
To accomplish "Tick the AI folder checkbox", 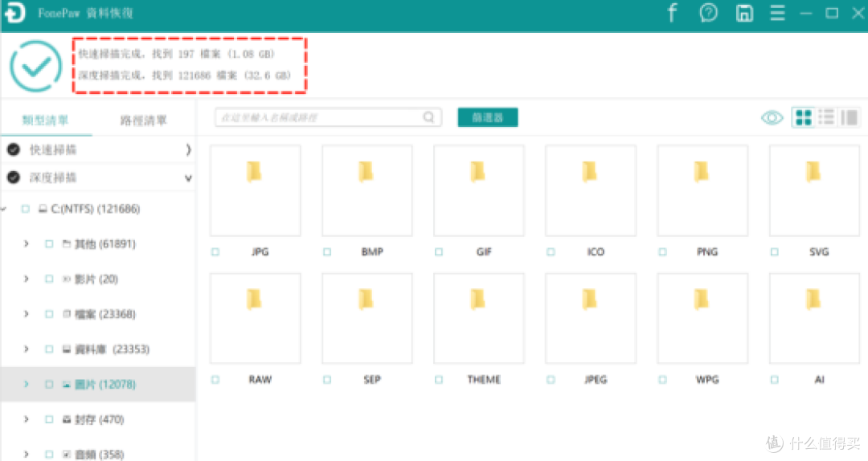I will 775,380.
